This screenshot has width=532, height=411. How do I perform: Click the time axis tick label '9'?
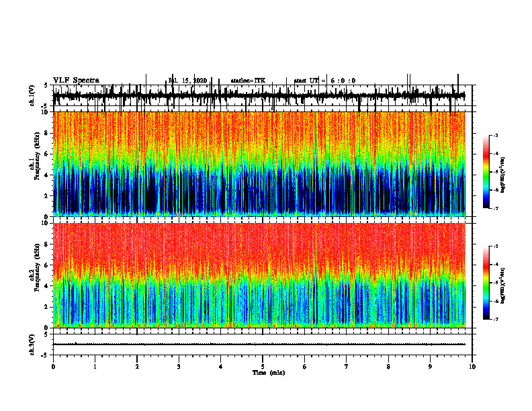[430, 367]
